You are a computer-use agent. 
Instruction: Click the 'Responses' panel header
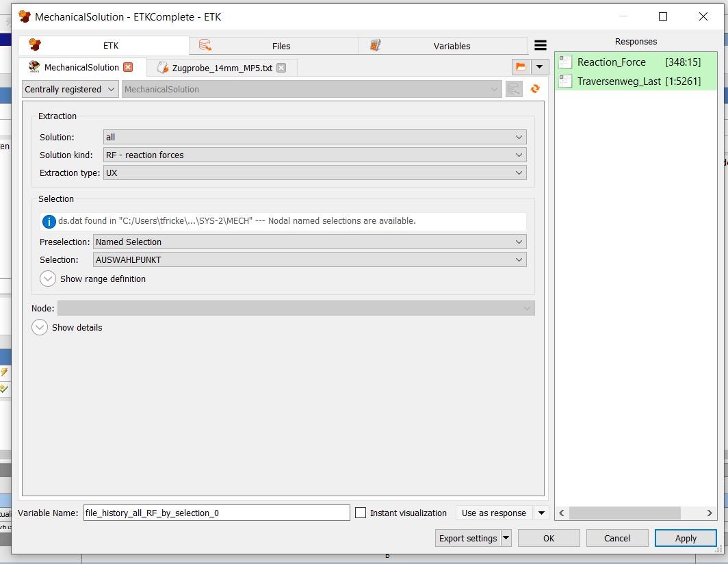click(636, 41)
